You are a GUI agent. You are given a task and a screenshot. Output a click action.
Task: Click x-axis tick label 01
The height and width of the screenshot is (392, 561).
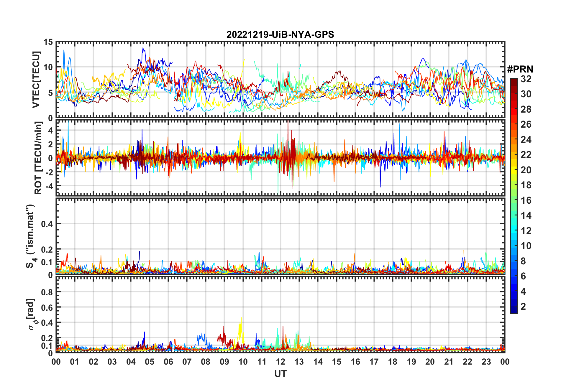point(75,362)
